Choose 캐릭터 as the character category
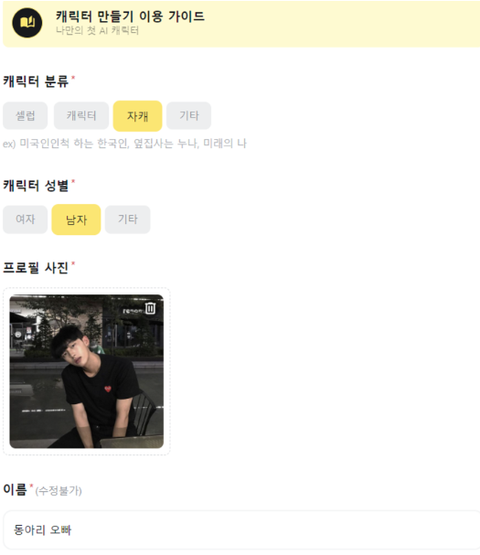 coord(81,116)
